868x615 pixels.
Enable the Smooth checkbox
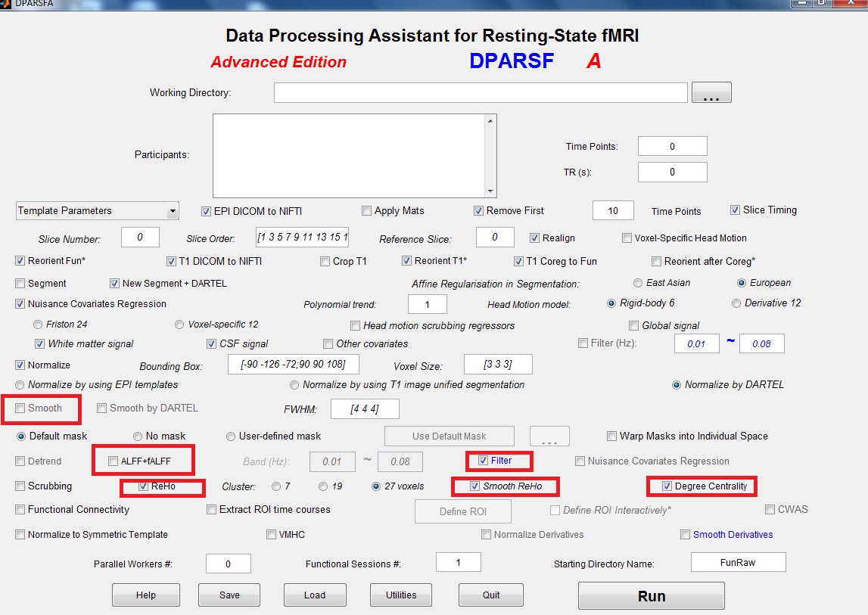click(x=20, y=408)
